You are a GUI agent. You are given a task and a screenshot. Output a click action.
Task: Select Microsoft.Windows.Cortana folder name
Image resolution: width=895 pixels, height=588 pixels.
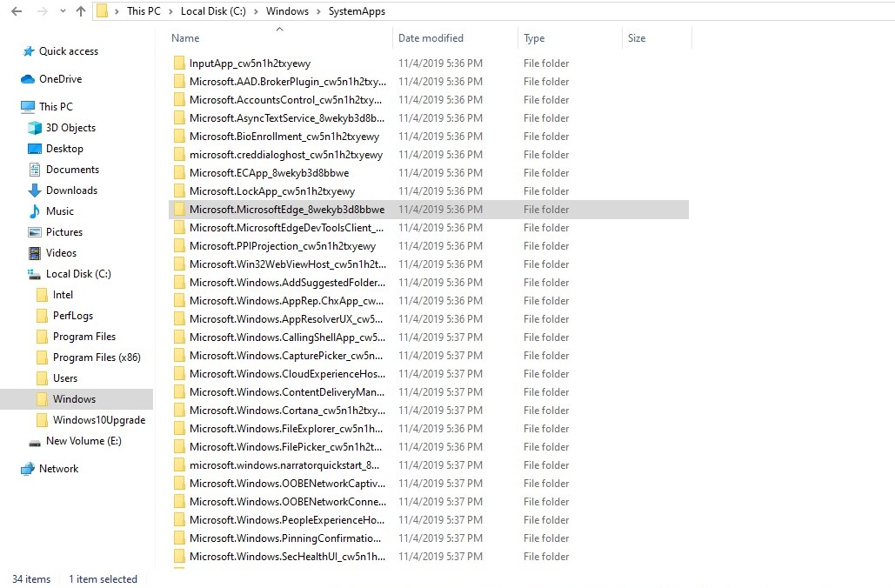pyautogui.click(x=287, y=411)
